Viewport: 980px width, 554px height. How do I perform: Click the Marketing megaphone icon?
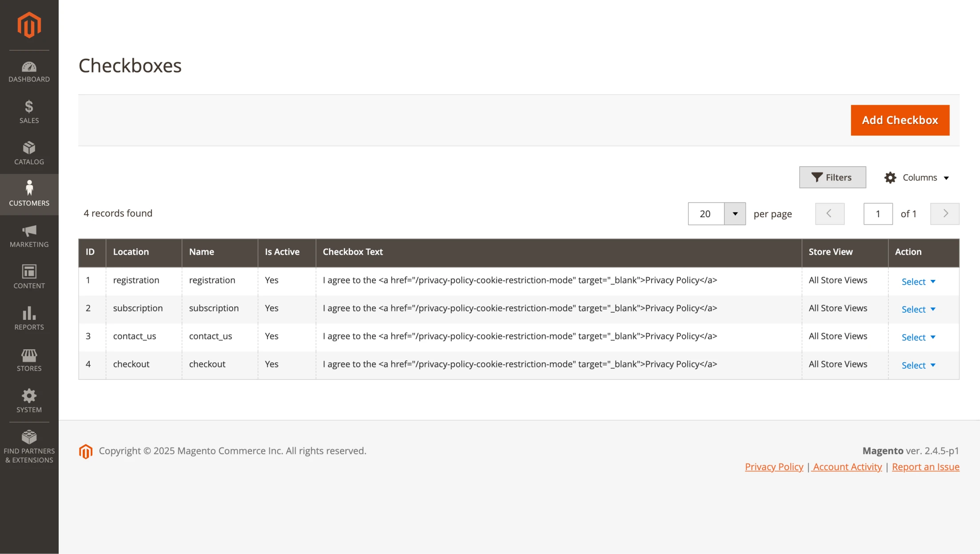click(29, 232)
